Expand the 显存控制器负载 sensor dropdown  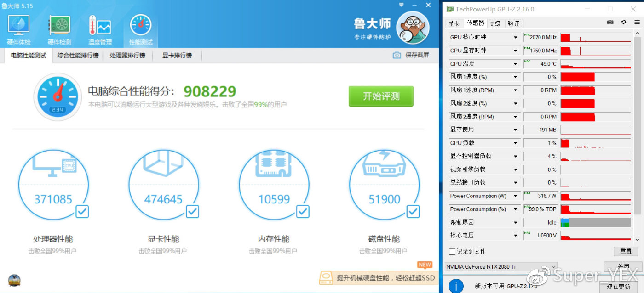(516, 156)
